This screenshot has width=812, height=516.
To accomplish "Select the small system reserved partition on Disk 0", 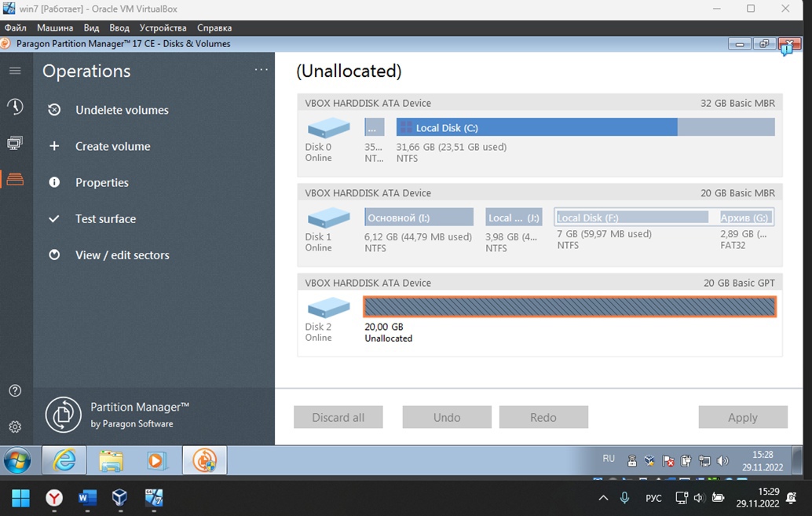I will (x=375, y=127).
